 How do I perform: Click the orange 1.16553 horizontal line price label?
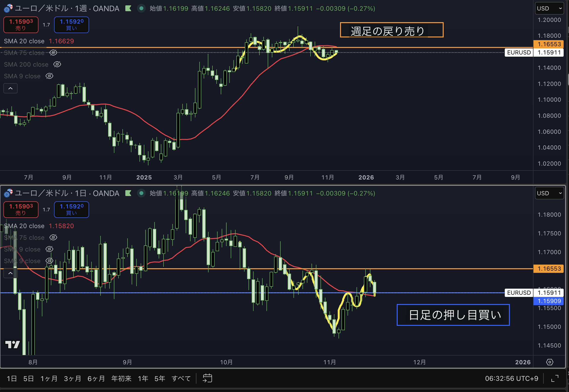[549, 44]
